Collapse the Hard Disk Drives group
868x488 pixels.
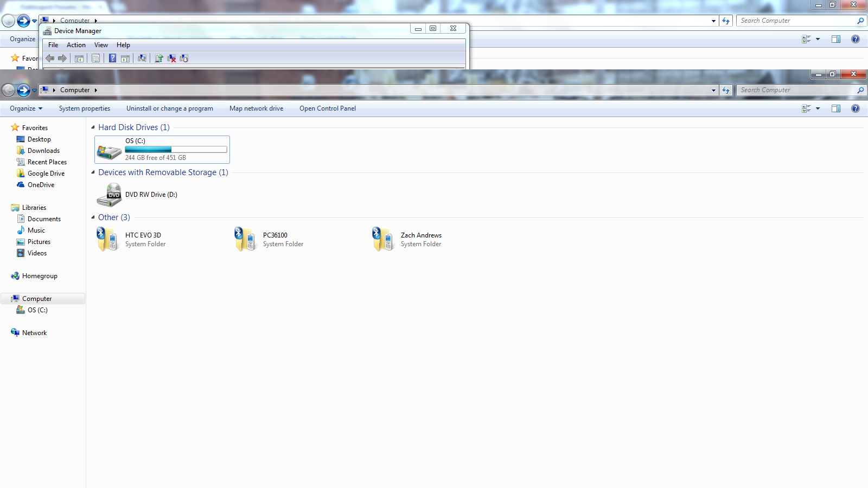(93, 127)
